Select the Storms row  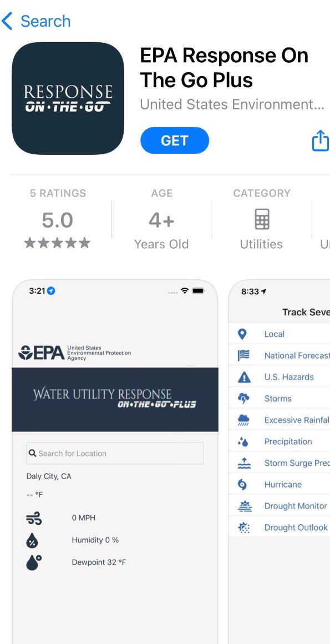pos(279,399)
